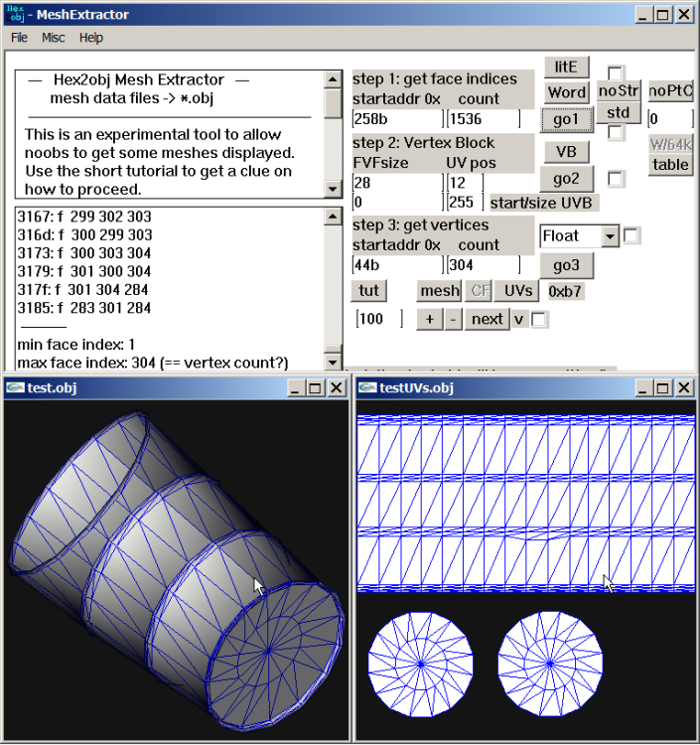Click the MeshExtractor Hex2obj title icon
Viewport: 700px width, 745px height.
[15, 14]
